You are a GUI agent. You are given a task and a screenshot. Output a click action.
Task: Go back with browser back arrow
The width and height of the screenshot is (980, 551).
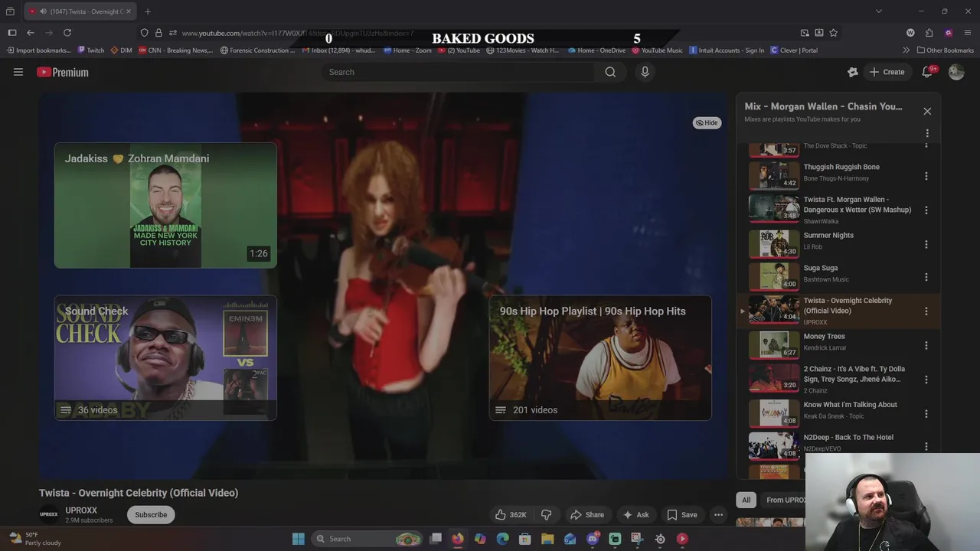[x=31, y=33]
